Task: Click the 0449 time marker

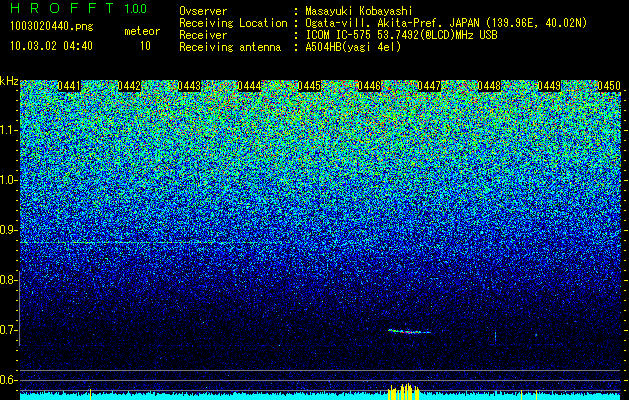Action: coord(549,86)
